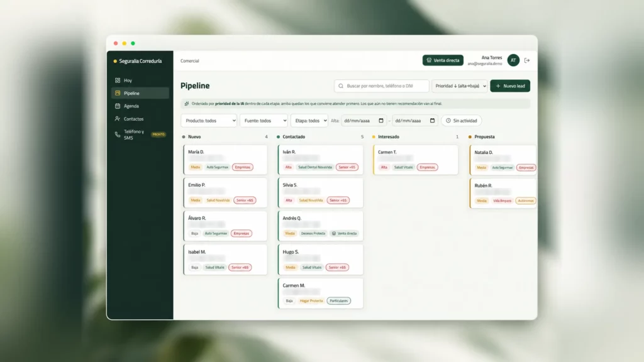Click the Pipeline board icon in sidebar
The width and height of the screenshot is (644, 362).
pos(118,93)
